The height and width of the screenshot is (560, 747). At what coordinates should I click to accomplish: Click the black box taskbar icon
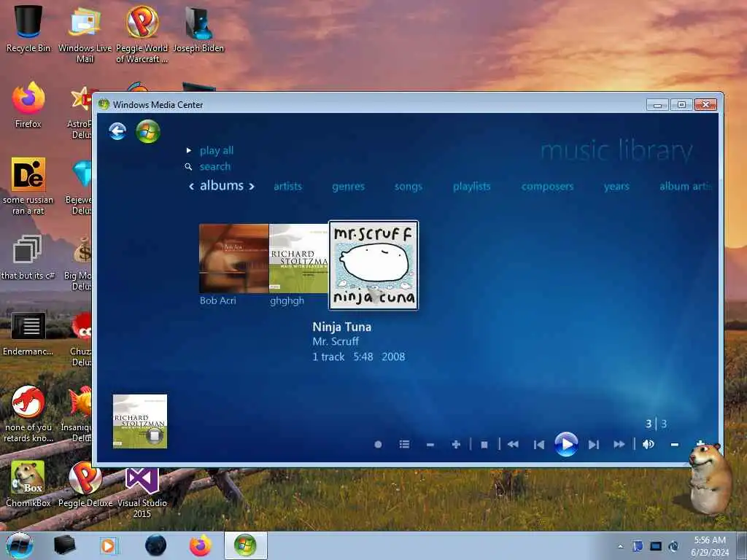[x=64, y=545]
